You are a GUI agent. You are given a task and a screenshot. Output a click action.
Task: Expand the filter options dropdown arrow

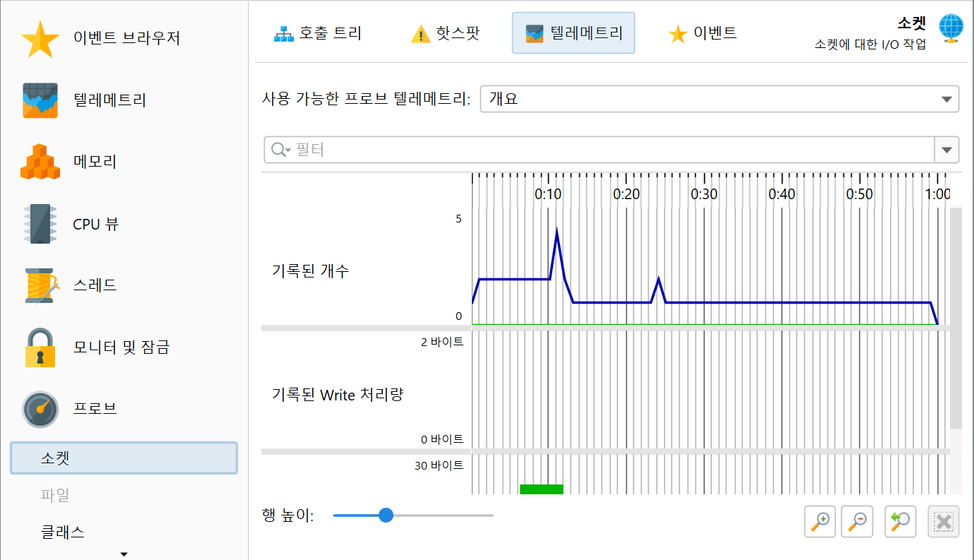click(946, 150)
